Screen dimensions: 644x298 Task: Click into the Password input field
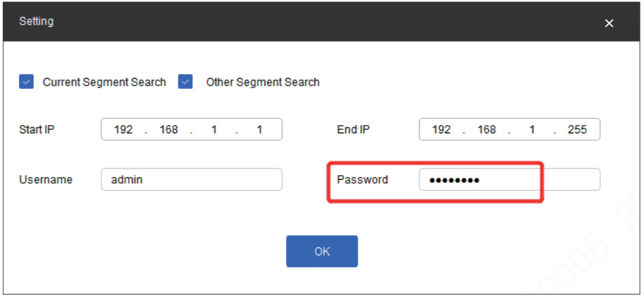(509, 180)
